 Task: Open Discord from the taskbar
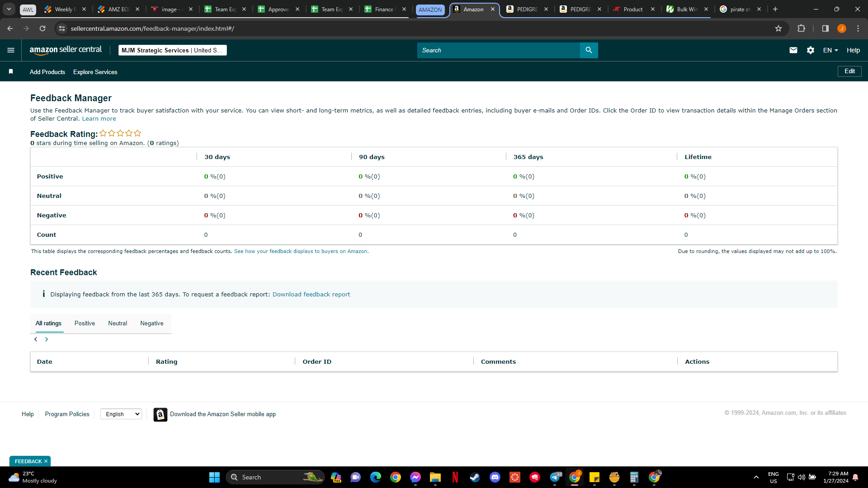pyautogui.click(x=495, y=477)
